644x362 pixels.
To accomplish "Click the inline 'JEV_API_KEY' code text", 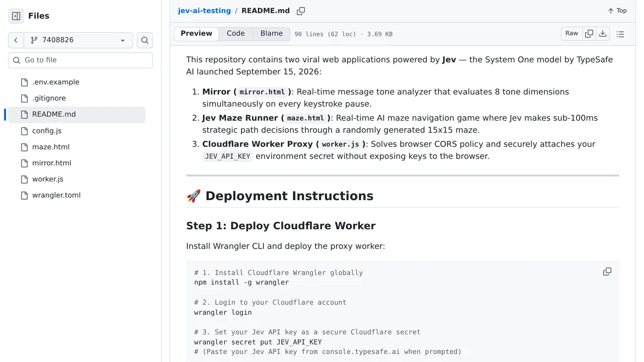I will (x=227, y=156).
